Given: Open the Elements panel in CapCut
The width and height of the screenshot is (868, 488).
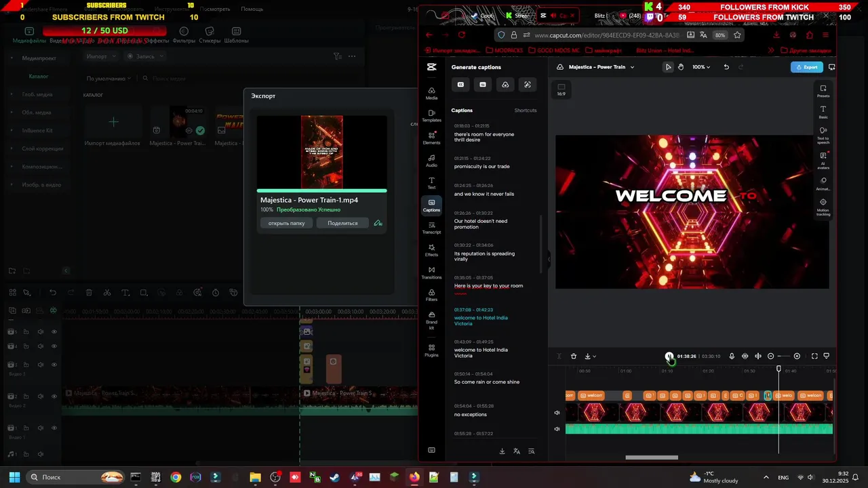Looking at the screenshot, I should (431, 138).
